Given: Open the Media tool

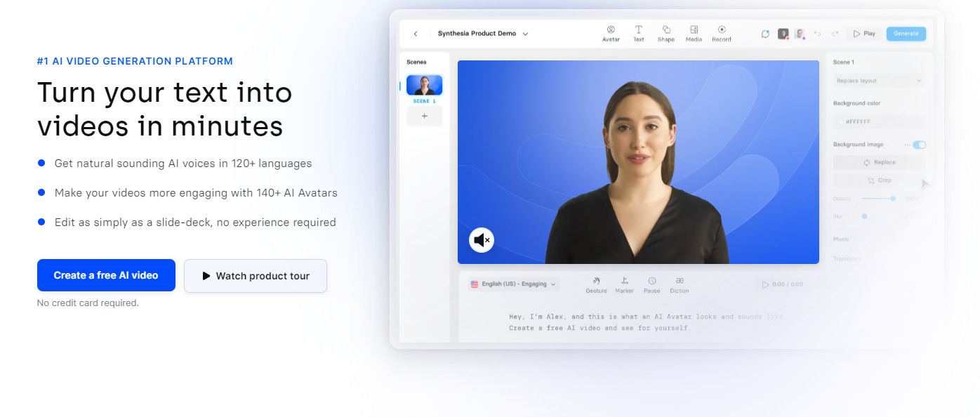Looking at the screenshot, I should click(694, 34).
